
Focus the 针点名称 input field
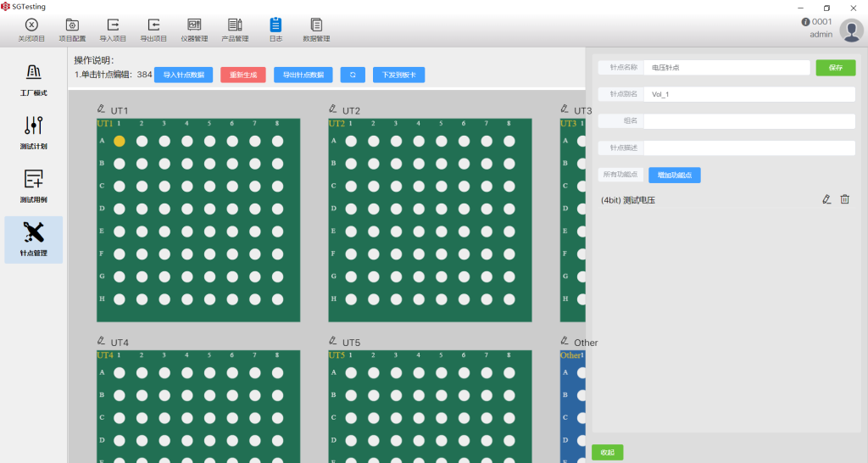pyautogui.click(x=726, y=68)
